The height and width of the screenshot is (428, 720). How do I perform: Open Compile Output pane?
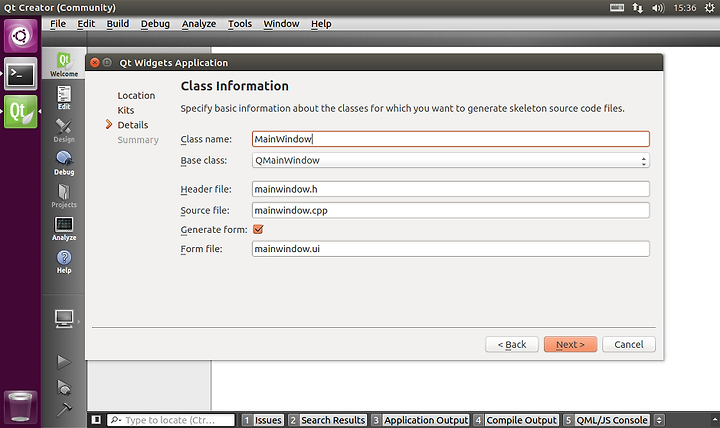[516, 420]
